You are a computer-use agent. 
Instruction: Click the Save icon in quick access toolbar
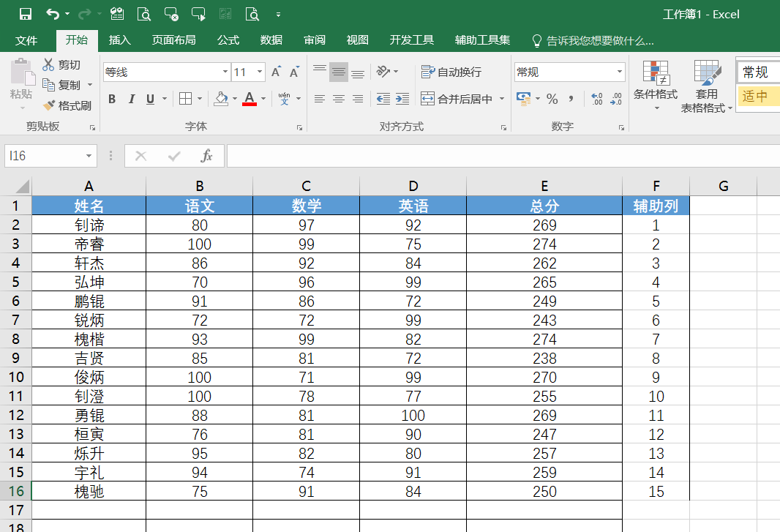pos(26,14)
